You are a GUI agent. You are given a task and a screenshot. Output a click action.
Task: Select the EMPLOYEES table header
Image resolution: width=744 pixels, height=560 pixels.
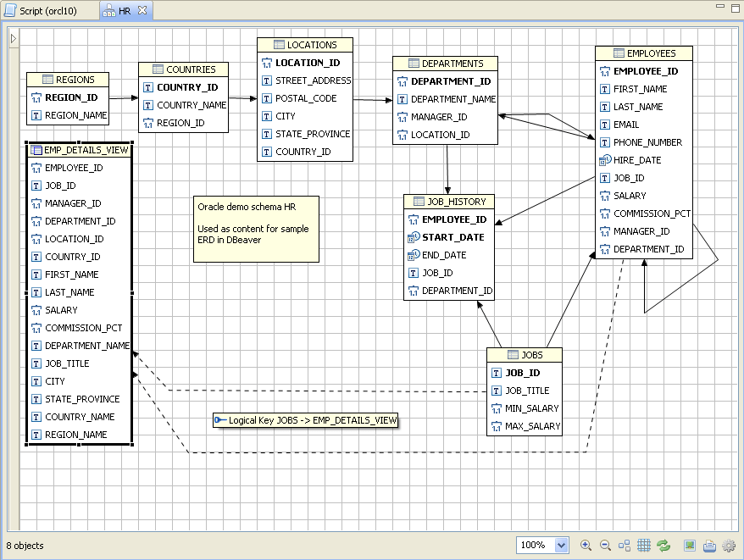tap(644, 53)
